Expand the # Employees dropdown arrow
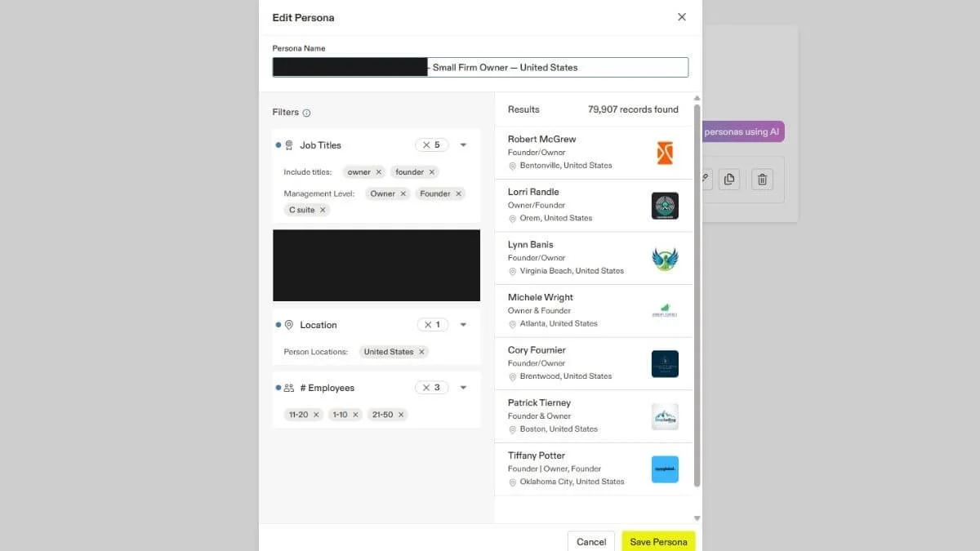The height and width of the screenshot is (551, 980). click(x=463, y=388)
